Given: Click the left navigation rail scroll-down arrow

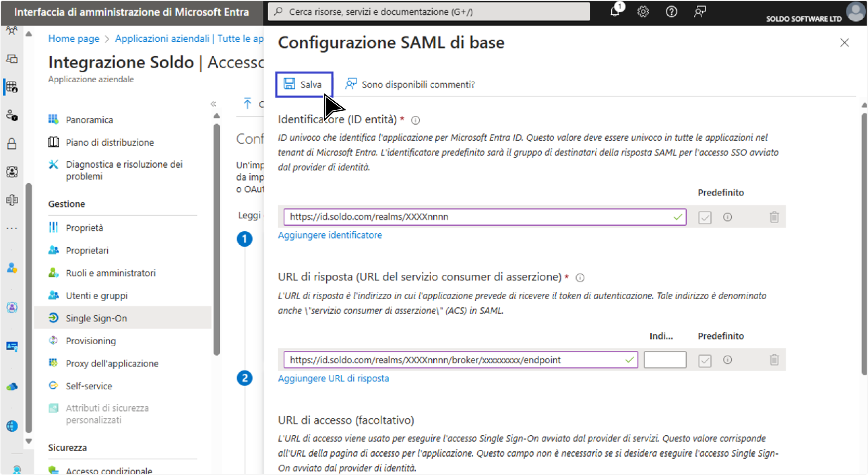Looking at the screenshot, I should [x=29, y=441].
